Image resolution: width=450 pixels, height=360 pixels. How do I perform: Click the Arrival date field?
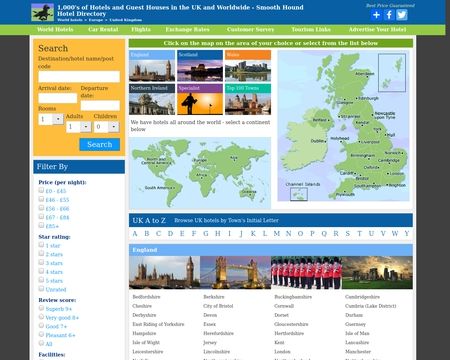[x=58, y=98]
